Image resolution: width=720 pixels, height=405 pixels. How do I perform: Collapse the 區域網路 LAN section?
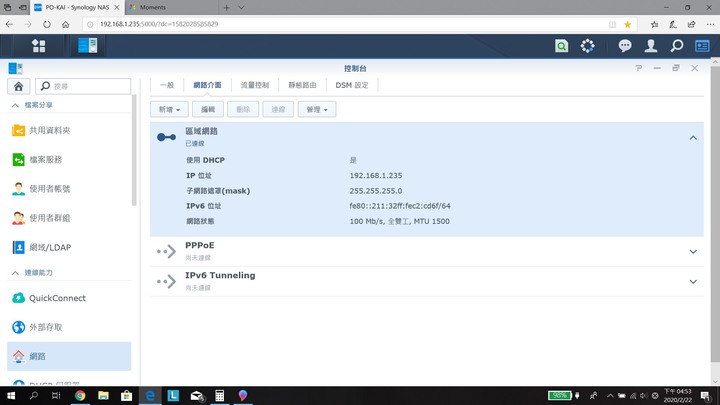click(693, 138)
